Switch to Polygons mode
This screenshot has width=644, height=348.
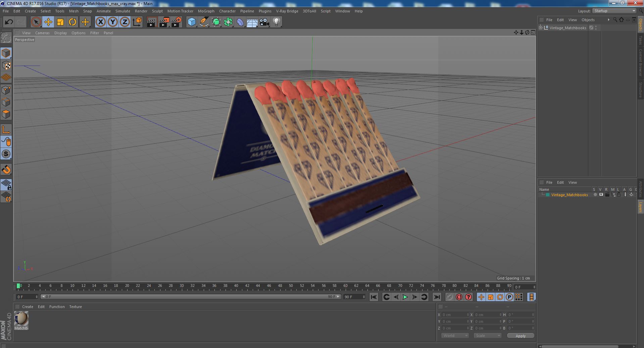click(x=6, y=114)
